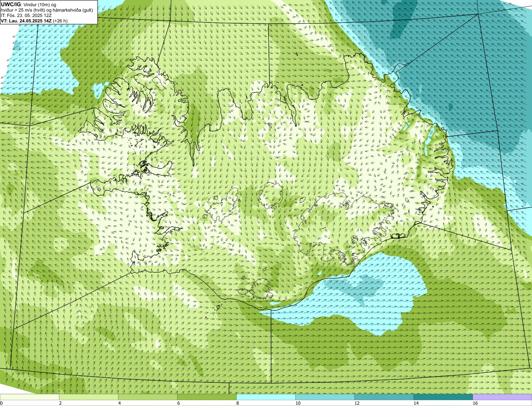Click the light teal 10–12 m/s legend swatch
Viewport: 532px width, 406px height.
325,397
